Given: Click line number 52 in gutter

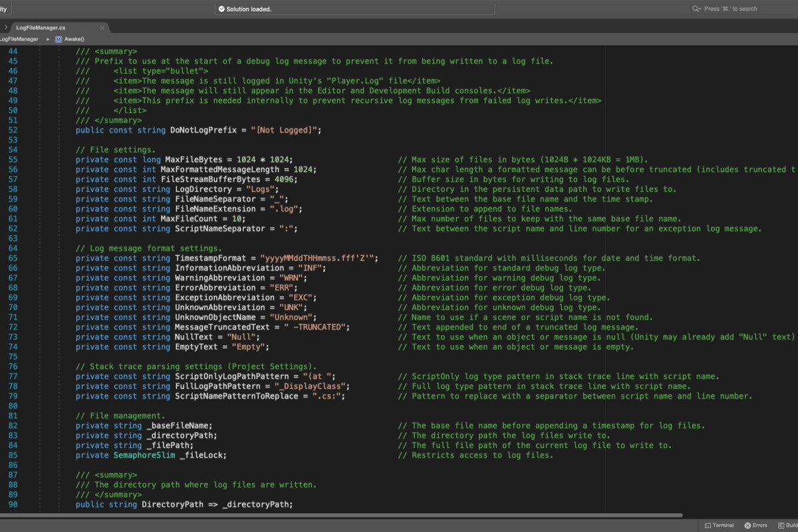Looking at the screenshot, I should point(13,130).
